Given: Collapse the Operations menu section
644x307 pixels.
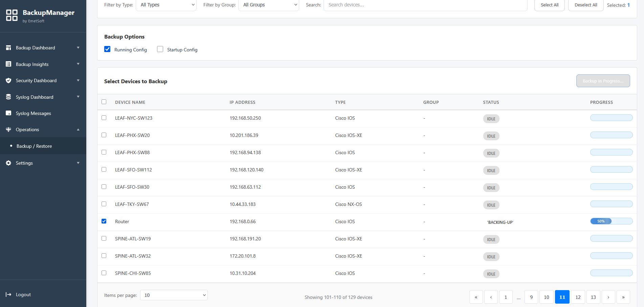Looking at the screenshot, I should [x=78, y=129].
